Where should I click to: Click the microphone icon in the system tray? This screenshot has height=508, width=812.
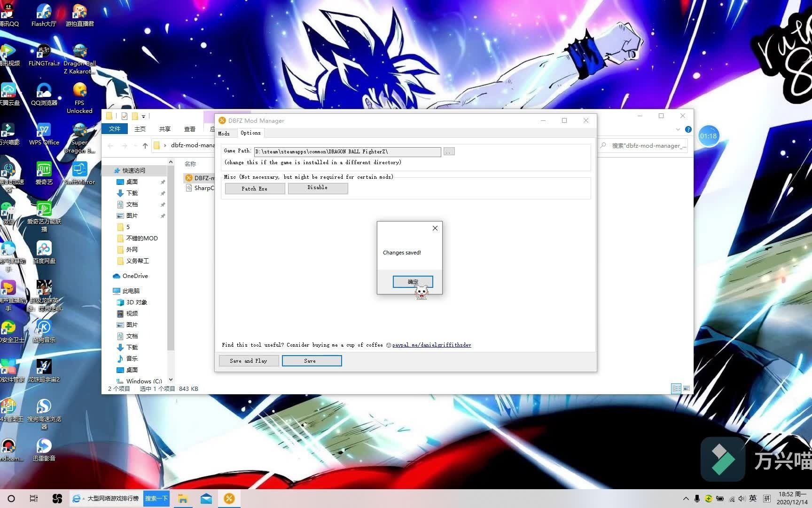click(x=697, y=498)
